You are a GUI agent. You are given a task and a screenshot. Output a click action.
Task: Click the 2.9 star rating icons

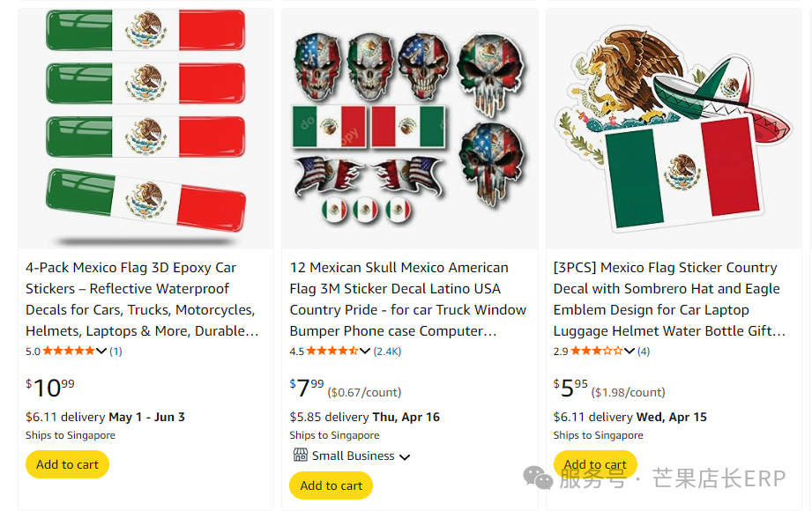pos(596,352)
